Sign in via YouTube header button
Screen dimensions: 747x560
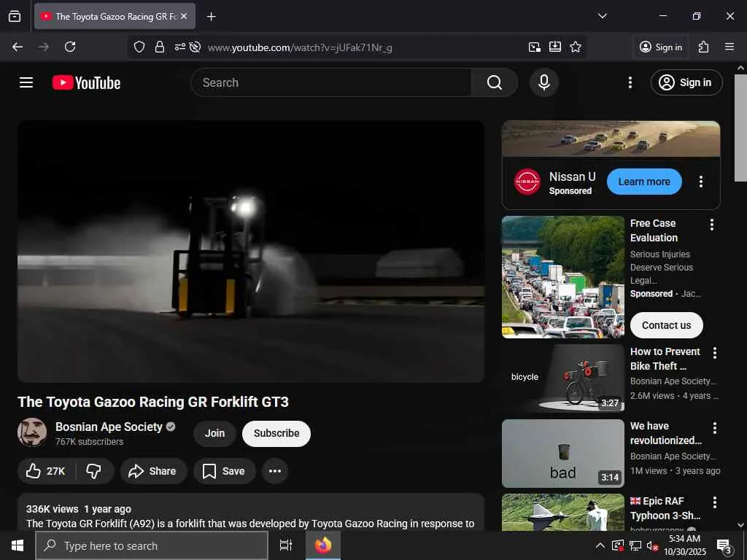[x=686, y=83]
